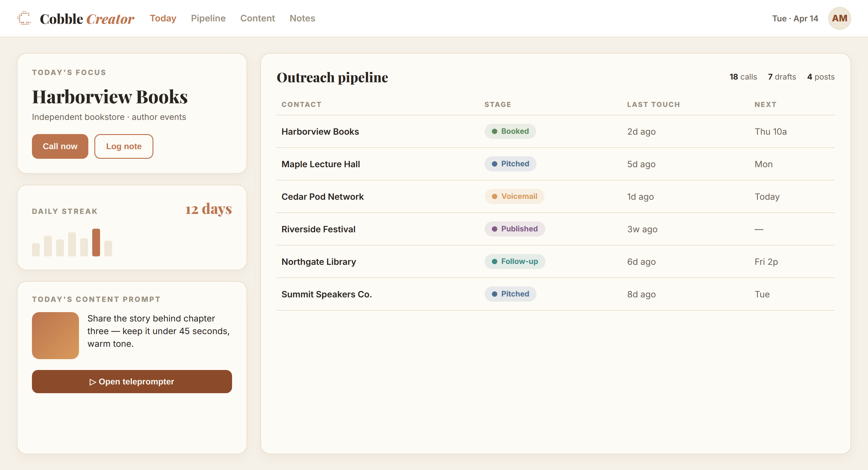Open the Pipeline tab
Screen dimensions: 868x470
208,18
